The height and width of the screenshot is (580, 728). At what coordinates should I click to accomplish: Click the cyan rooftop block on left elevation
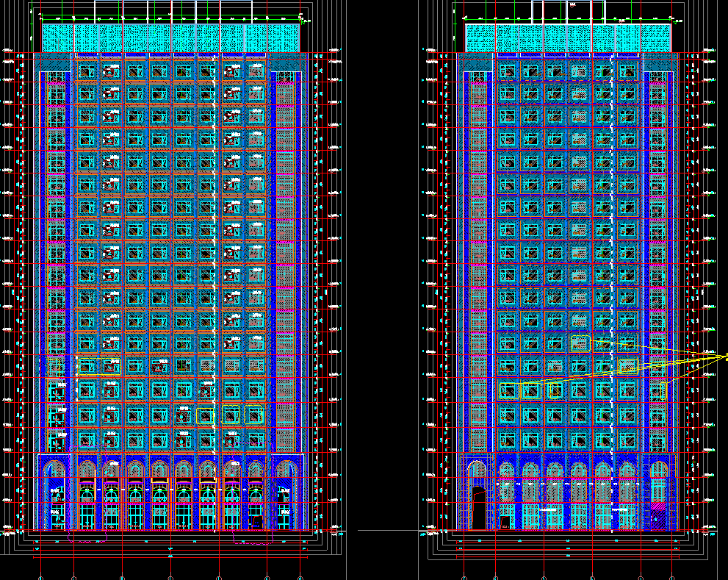point(170,38)
